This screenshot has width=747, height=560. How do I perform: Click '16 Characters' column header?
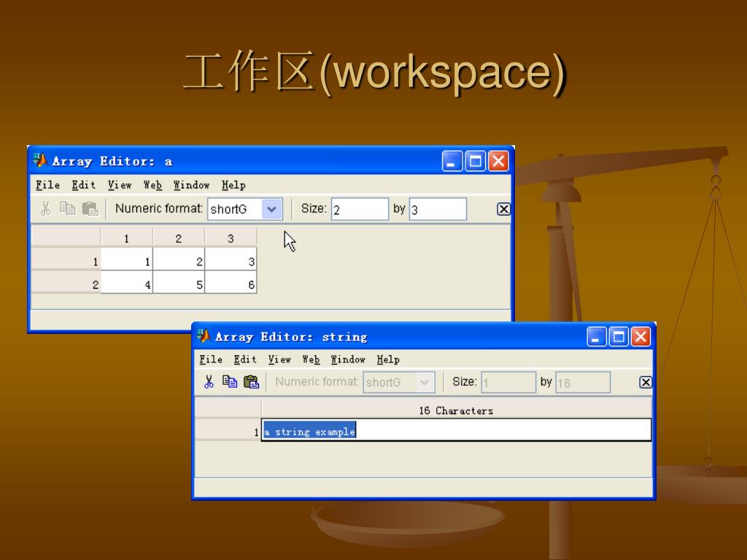tap(457, 410)
